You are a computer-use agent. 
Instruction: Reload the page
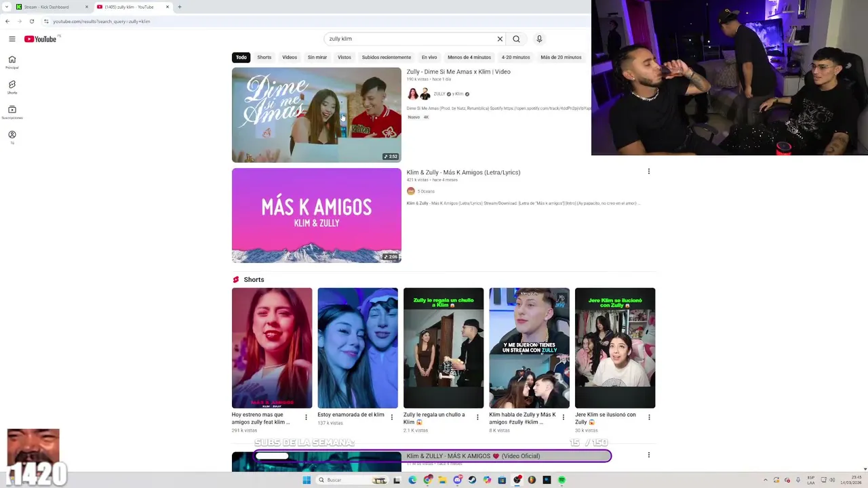pyautogui.click(x=31, y=21)
